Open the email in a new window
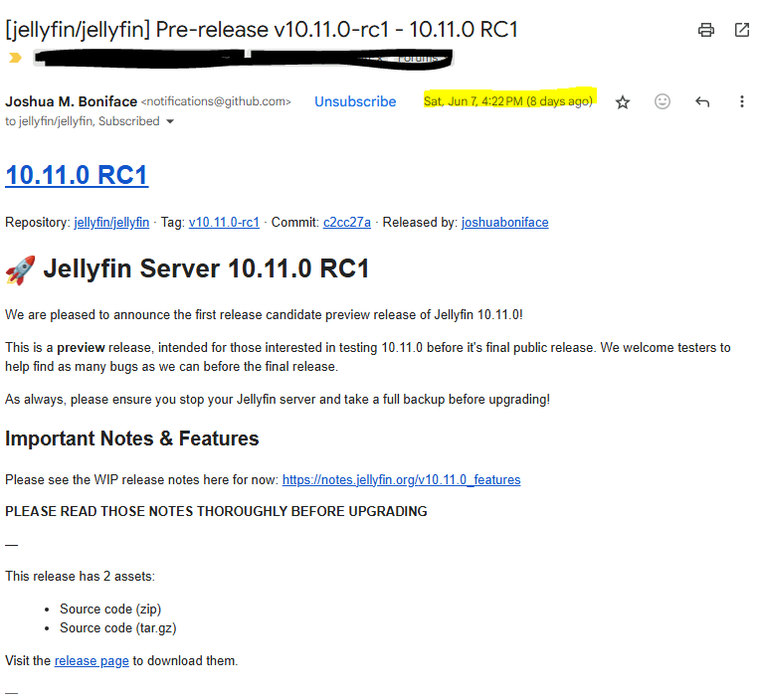Screen dimensions: 761x700 (x=742, y=30)
